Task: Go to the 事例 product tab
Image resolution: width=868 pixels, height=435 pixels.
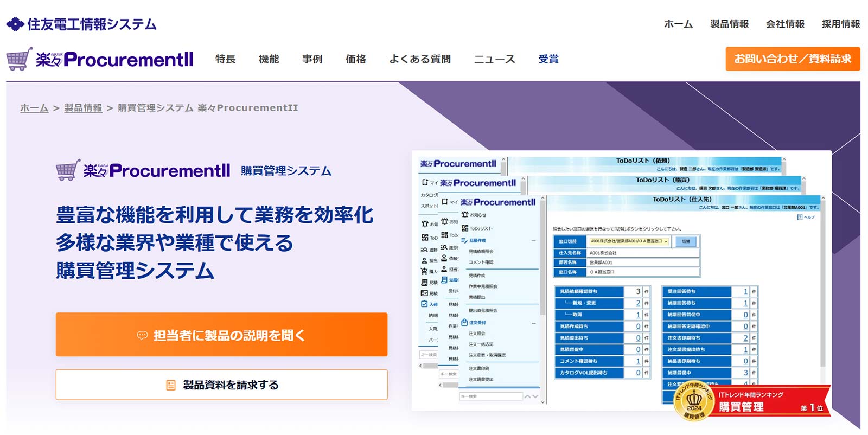Action: point(312,59)
